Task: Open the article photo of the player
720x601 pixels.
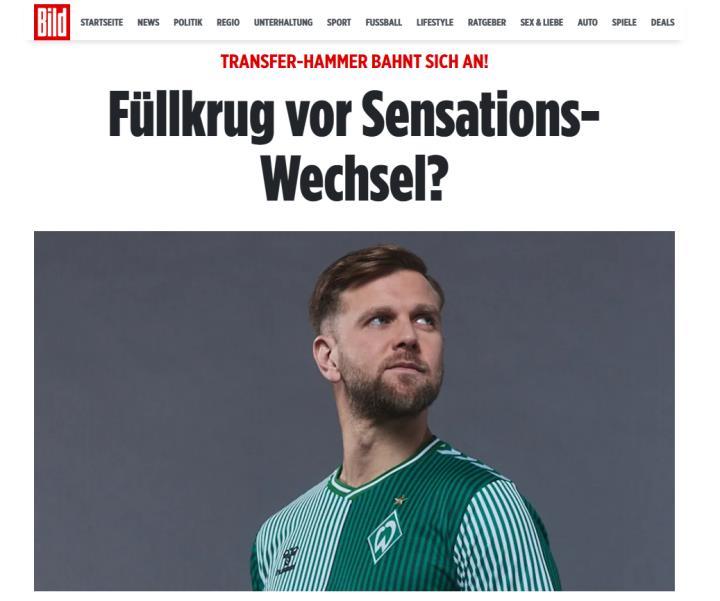Action: (354, 411)
